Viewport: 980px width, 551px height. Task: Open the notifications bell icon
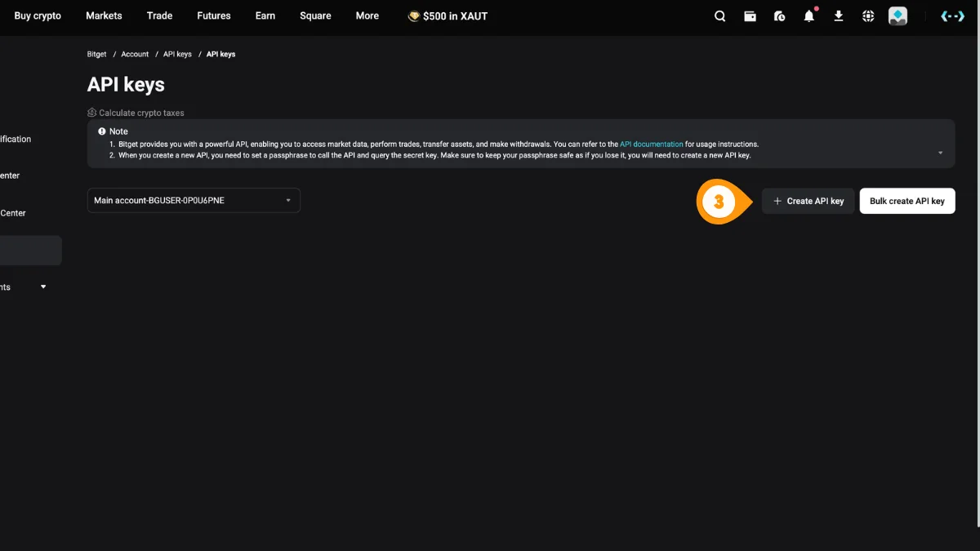(809, 16)
